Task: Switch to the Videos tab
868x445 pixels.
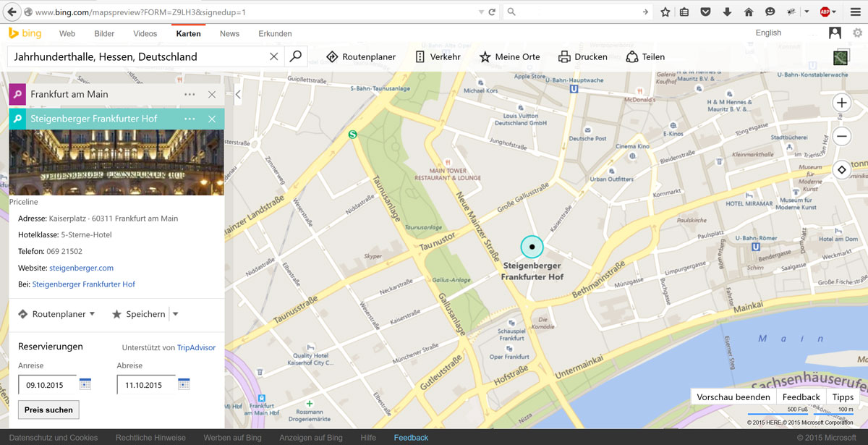Action: [145, 33]
